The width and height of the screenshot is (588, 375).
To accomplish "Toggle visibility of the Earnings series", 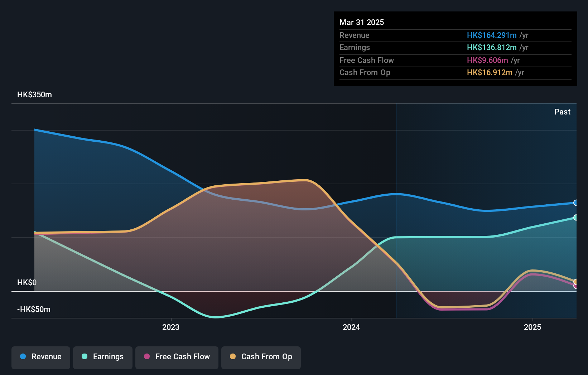I will (x=102, y=357).
